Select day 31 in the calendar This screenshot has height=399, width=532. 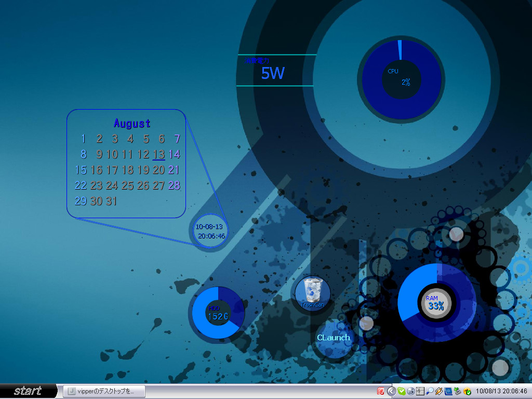(112, 201)
